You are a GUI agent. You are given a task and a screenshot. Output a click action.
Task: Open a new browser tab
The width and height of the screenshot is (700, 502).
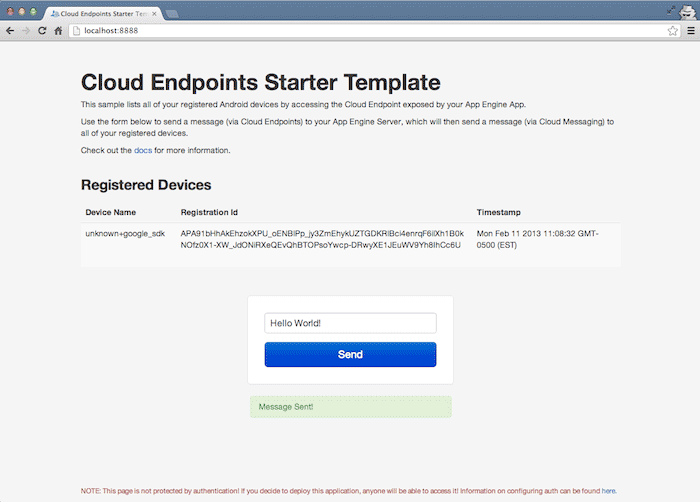click(x=173, y=14)
